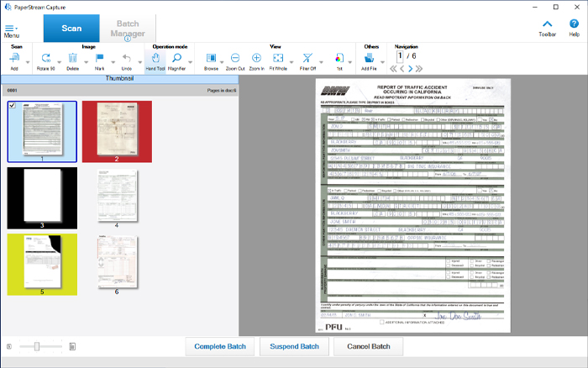Zoom Out the page view
Image resolution: width=588 pixels, height=368 pixels.
[x=235, y=58]
